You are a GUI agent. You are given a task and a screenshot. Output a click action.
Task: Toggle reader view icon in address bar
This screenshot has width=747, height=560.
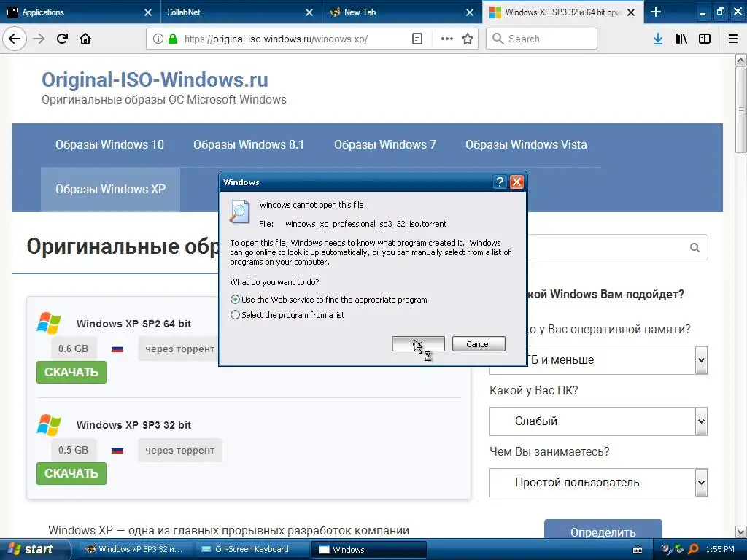(417, 39)
